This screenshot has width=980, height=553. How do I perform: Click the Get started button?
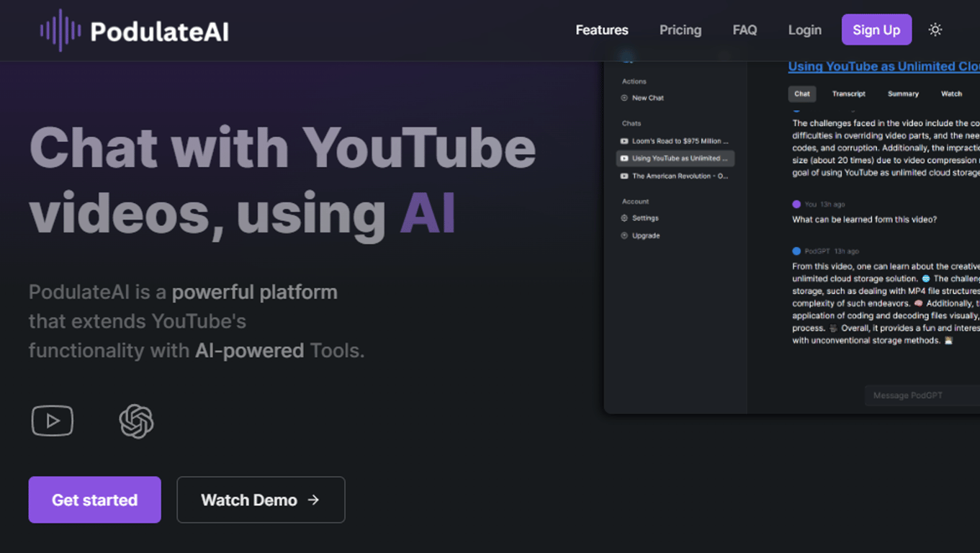click(95, 500)
